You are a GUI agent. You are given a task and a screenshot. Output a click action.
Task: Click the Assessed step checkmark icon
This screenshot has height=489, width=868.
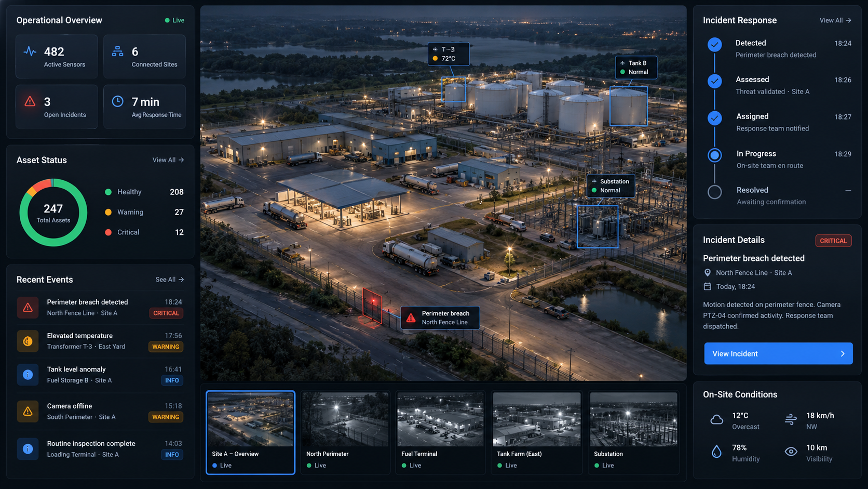715,81
